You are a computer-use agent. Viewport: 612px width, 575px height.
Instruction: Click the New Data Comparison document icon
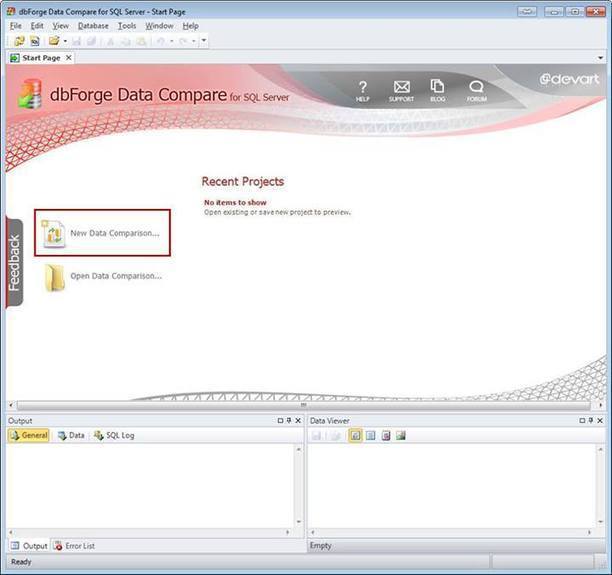point(53,233)
